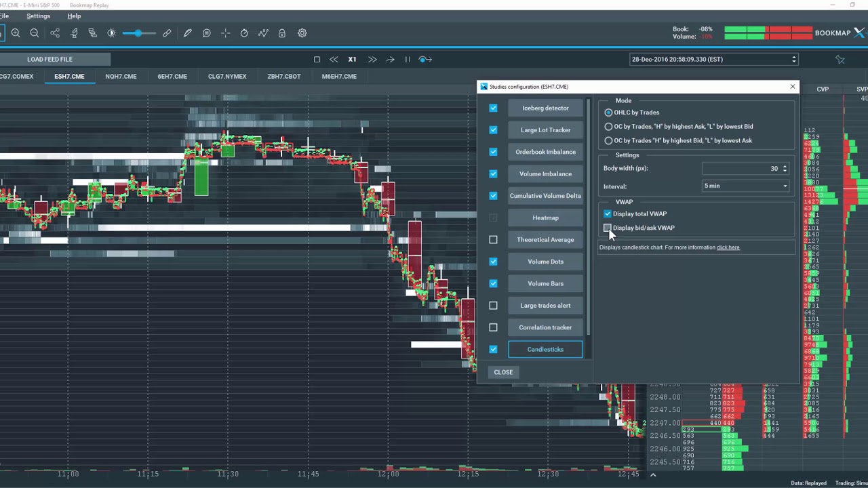Click the speech bubble note icon
The image size is (868, 488).
pyautogui.click(x=207, y=33)
